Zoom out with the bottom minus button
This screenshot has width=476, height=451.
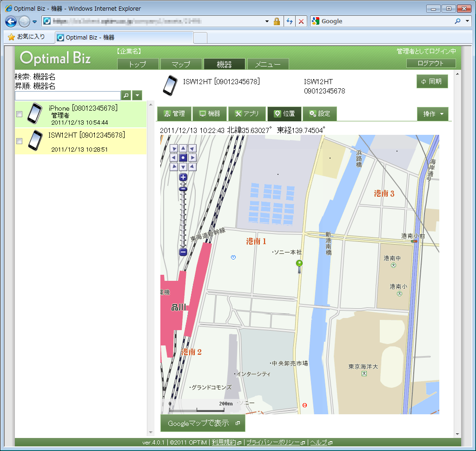(183, 252)
